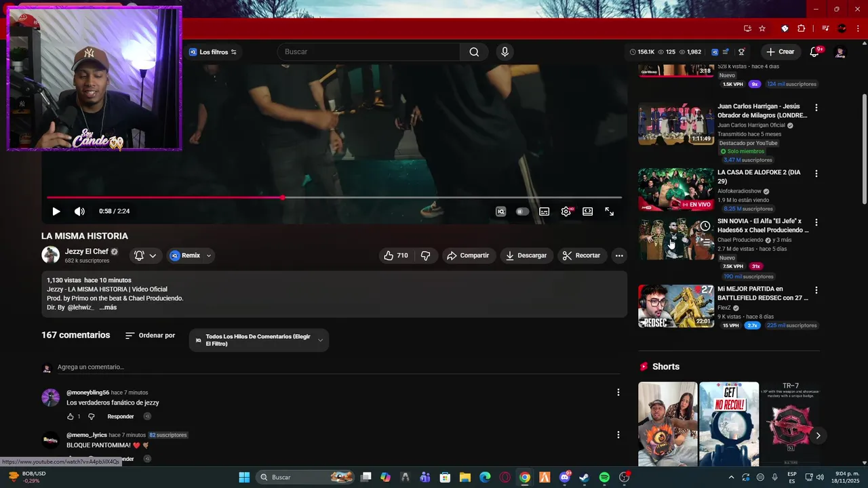Viewport: 868px width, 488px height.
Task: Click the Compartir button
Action: coord(468,256)
